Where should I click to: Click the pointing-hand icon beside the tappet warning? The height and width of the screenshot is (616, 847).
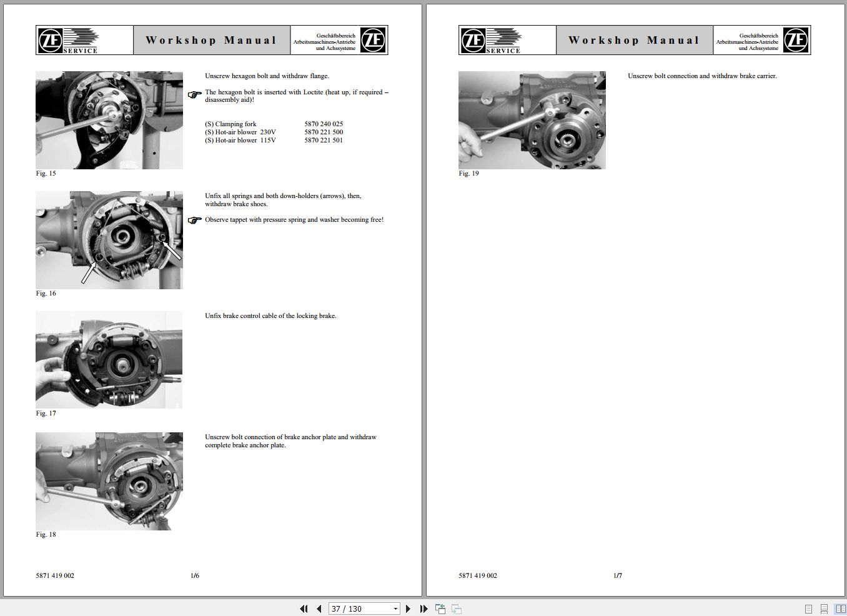[x=194, y=220]
